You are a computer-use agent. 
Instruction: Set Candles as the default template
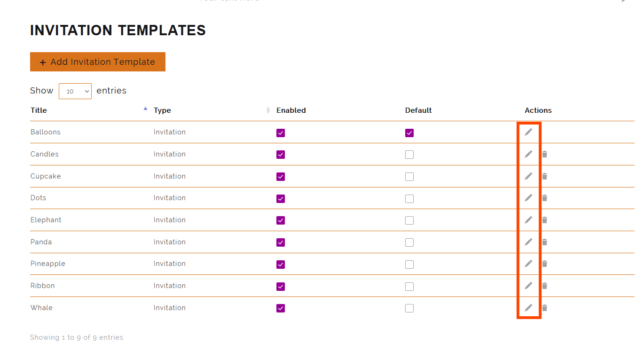coord(409,155)
